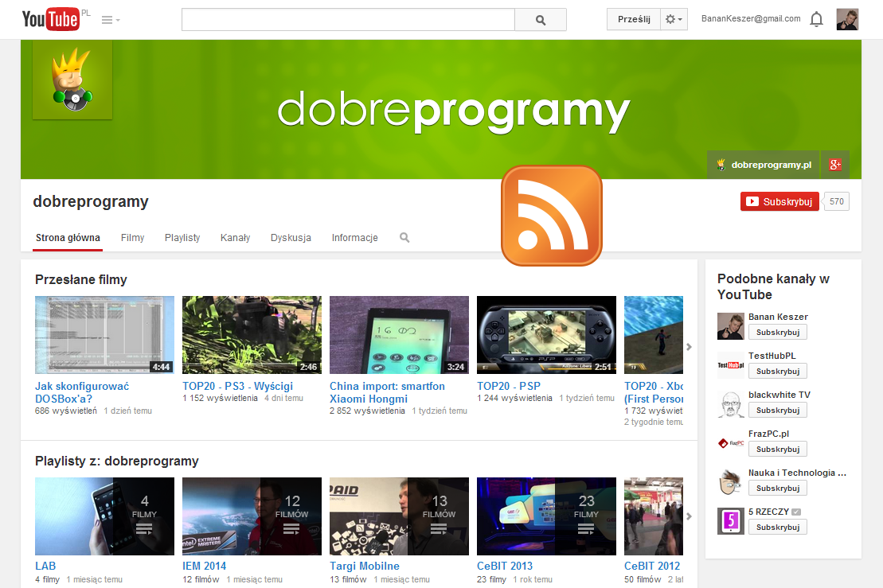Open the CeBIT 2012 playlist thumbnail
This screenshot has height=588, width=883.
tap(653, 516)
